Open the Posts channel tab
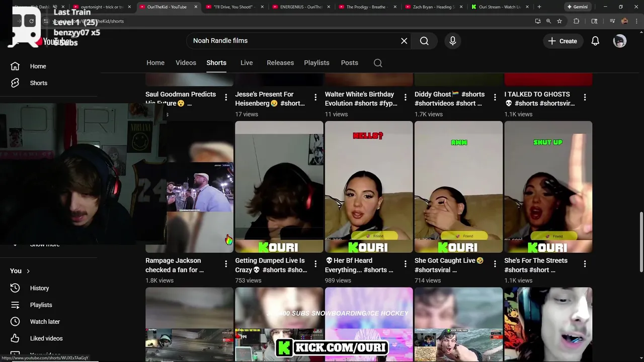Image resolution: width=644 pixels, height=362 pixels. pos(349,63)
